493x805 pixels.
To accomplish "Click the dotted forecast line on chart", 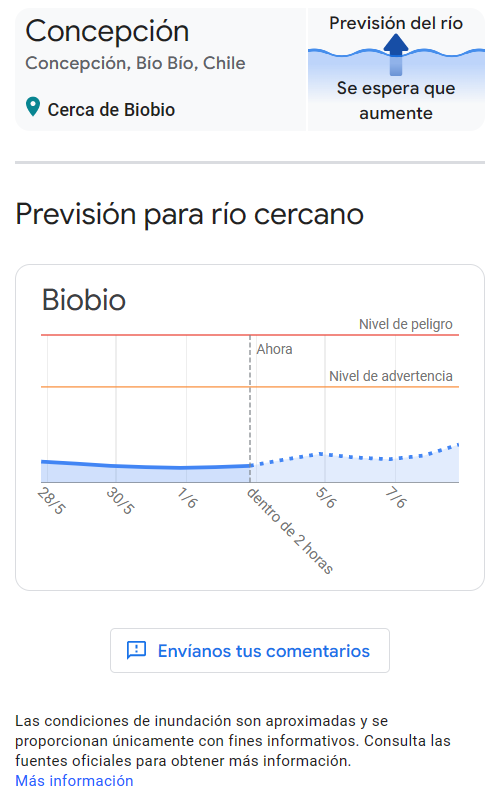I will click(354, 455).
